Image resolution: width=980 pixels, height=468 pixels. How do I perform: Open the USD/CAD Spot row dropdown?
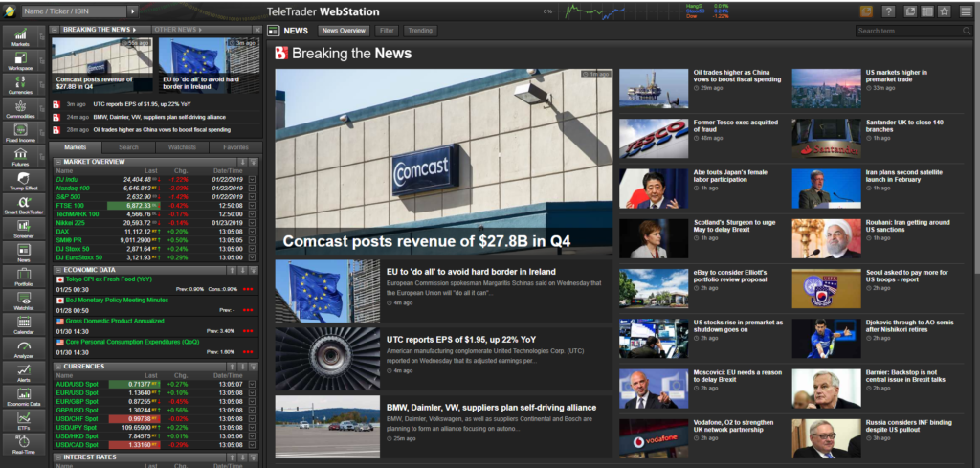pyautogui.click(x=252, y=445)
